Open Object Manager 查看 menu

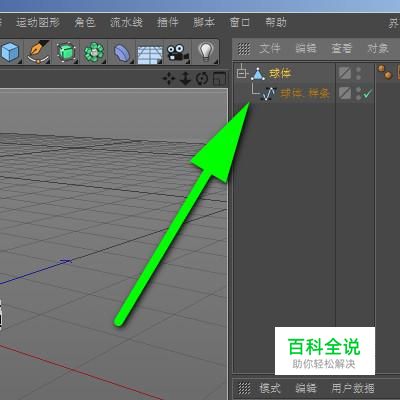[342, 49]
